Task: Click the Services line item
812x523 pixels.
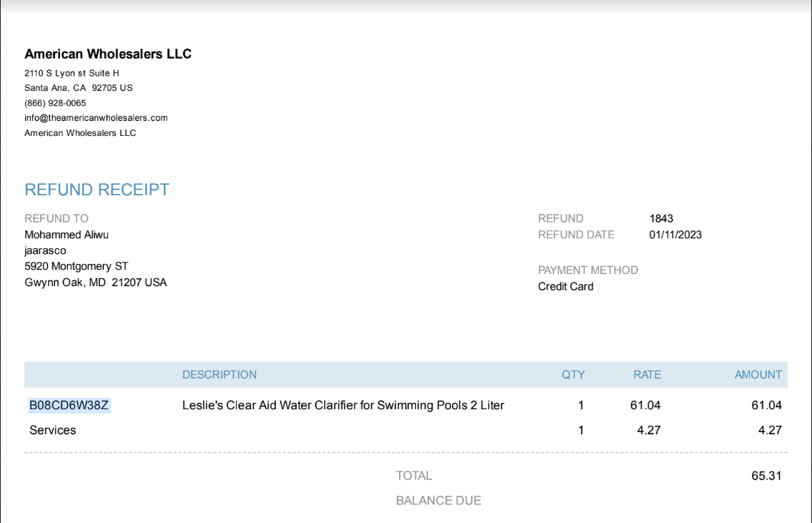Action: point(52,430)
